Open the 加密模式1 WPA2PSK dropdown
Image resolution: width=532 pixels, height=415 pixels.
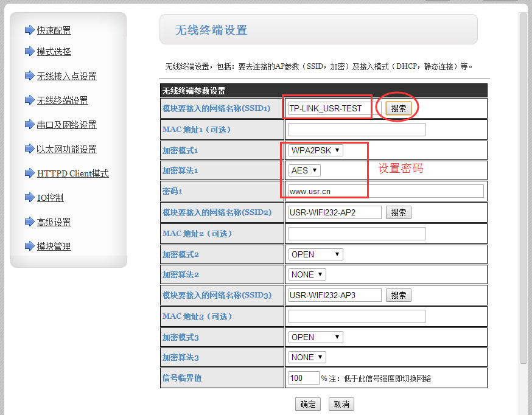point(316,150)
